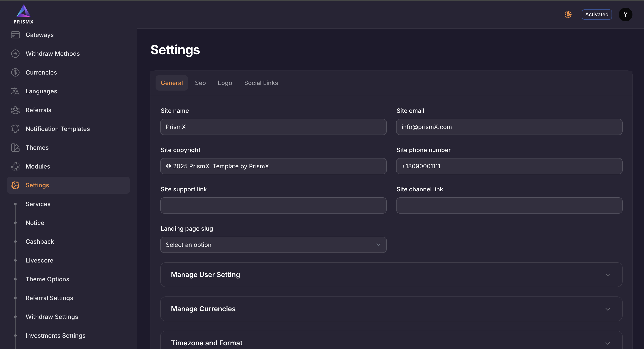Click the Modules puzzle piece icon
This screenshot has height=349, width=644.
point(15,166)
